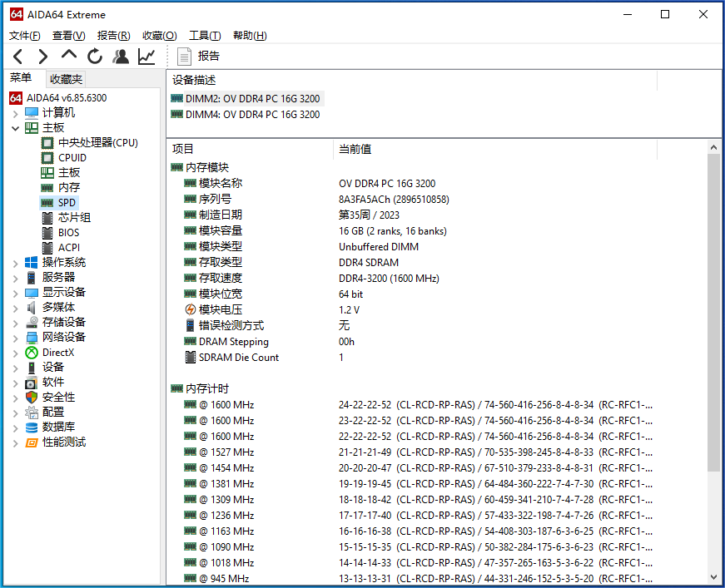Screen dimensions: 725x588
Task: Select the SPD memory chip icon in sidebar
Action: (x=47, y=202)
